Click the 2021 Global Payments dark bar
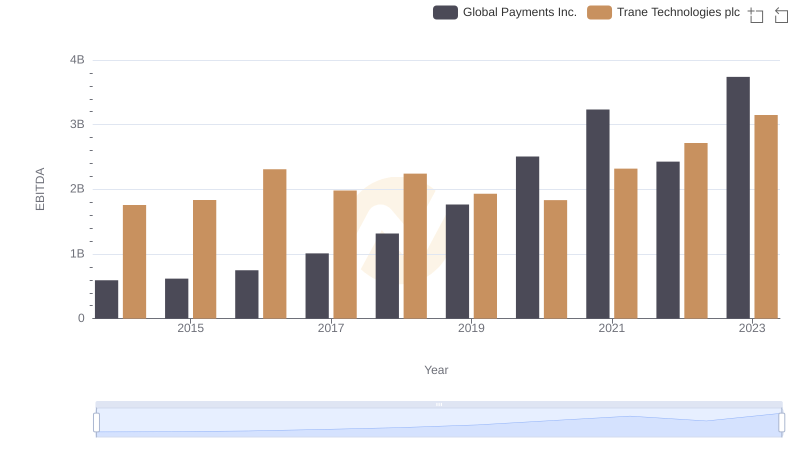The image size is (800, 461). click(x=597, y=214)
